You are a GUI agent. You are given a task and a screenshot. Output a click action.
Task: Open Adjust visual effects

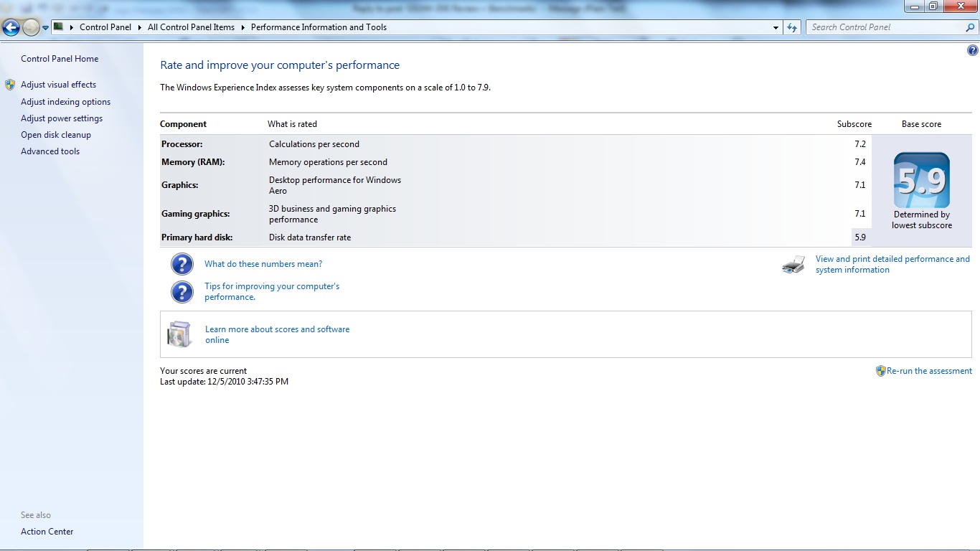pos(58,85)
